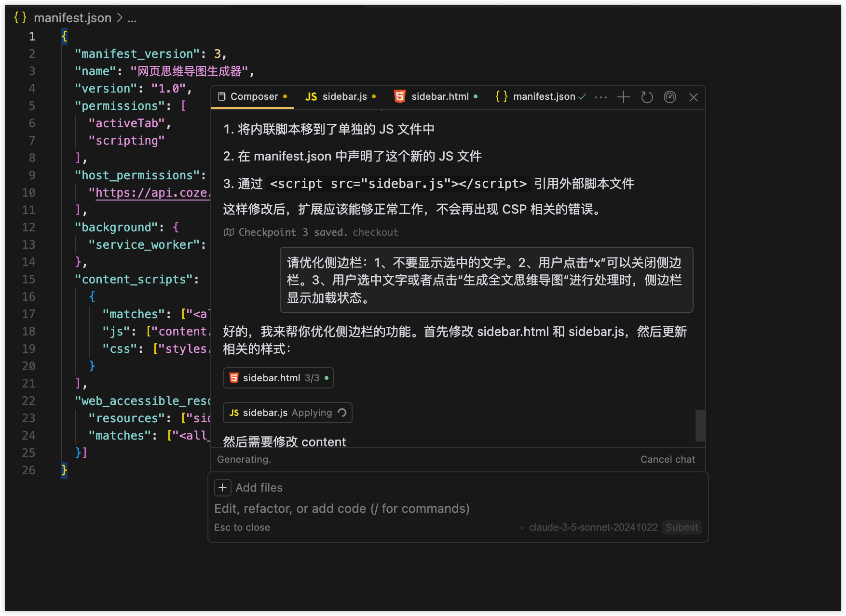846x616 pixels.
Task: Click the JSON braces icon in breadcrumb
Action: (20, 18)
